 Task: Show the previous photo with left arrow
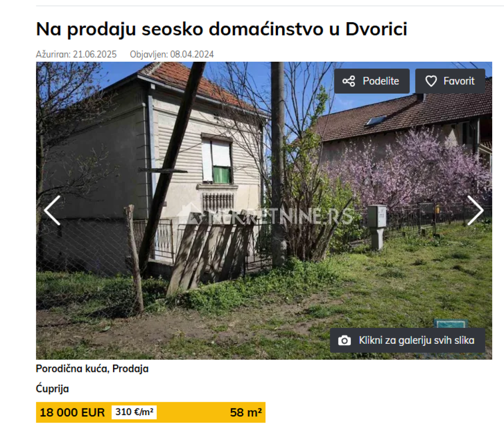pos(52,210)
